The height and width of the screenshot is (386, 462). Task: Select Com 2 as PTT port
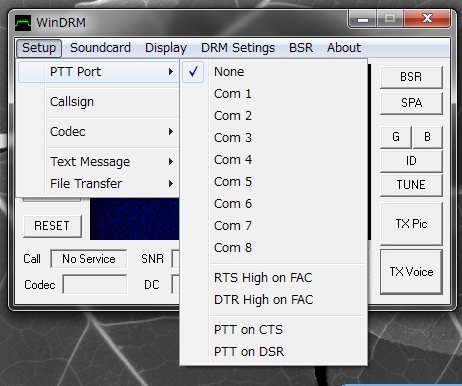pos(274,116)
